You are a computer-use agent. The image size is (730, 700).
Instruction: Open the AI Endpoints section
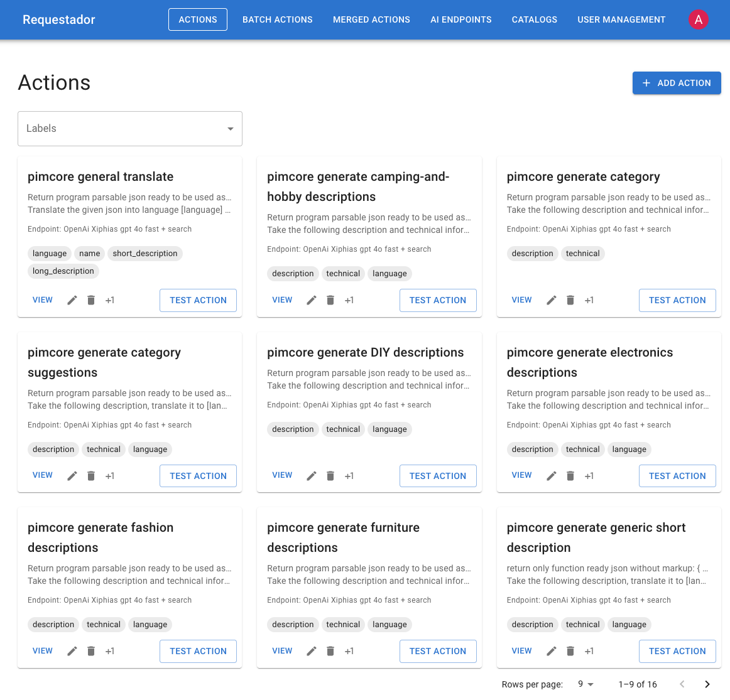coord(461,19)
